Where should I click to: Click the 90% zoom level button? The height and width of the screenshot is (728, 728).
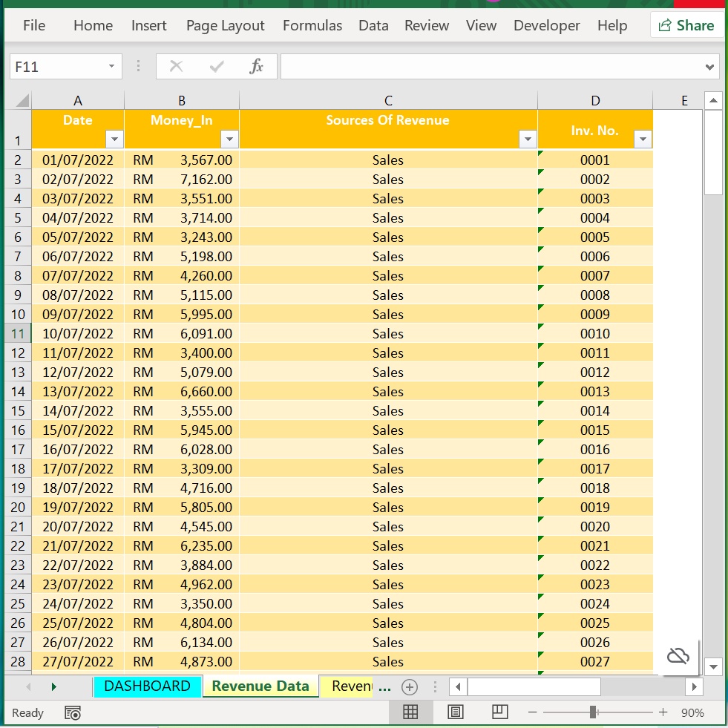click(692, 712)
